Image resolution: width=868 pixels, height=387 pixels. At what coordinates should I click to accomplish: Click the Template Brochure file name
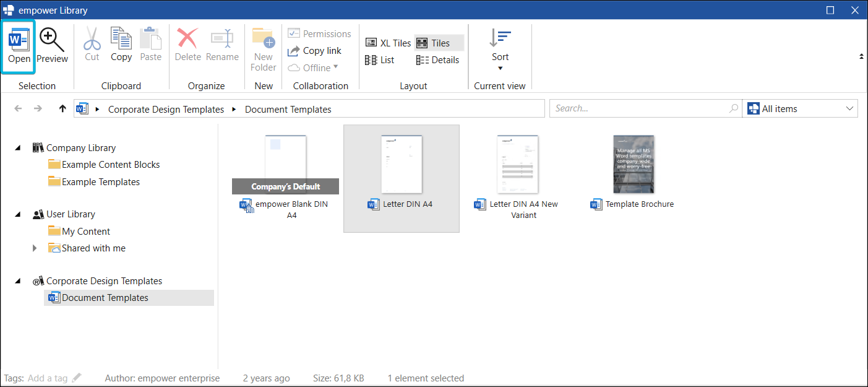[x=640, y=204]
